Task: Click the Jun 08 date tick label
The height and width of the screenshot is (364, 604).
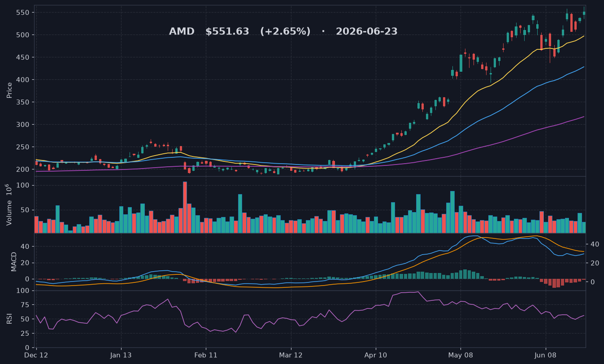Action: tap(546, 355)
